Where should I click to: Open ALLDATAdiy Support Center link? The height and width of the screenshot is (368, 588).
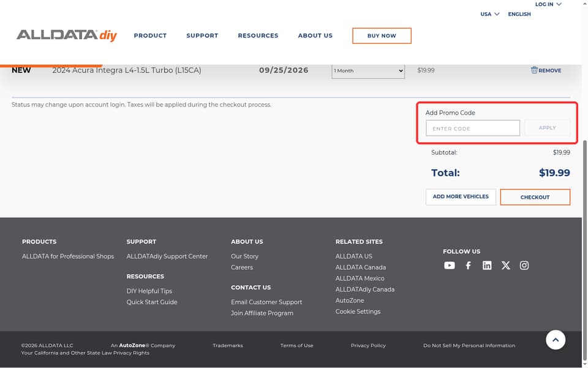point(167,256)
